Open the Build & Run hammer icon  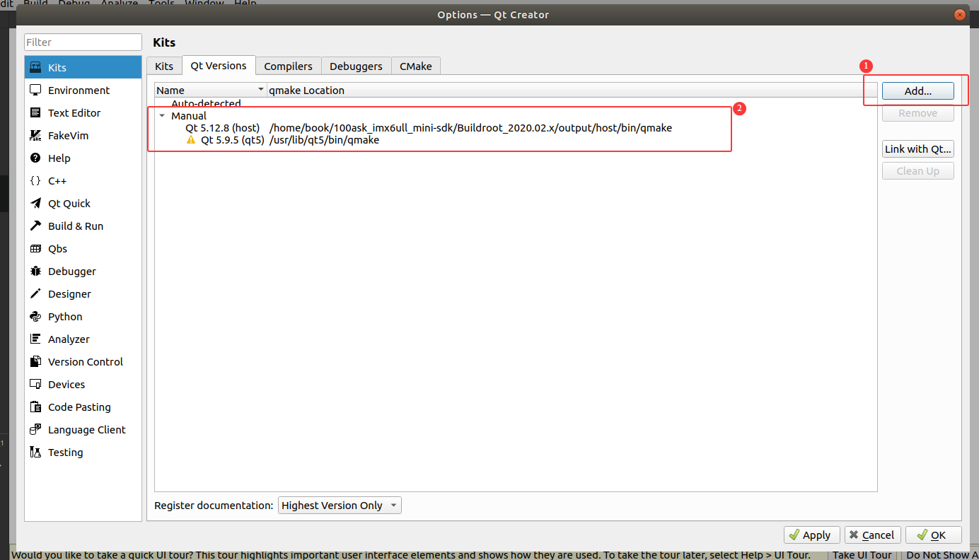pyautogui.click(x=35, y=226)
